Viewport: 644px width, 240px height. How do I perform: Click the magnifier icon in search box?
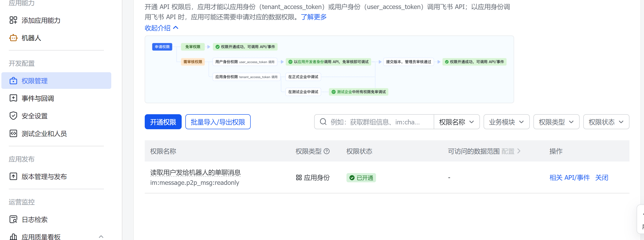[323, 122]
